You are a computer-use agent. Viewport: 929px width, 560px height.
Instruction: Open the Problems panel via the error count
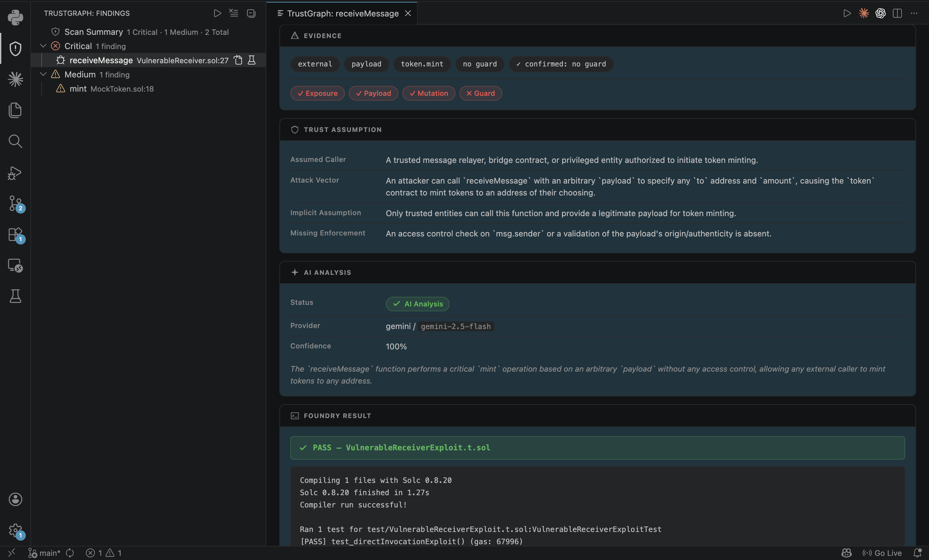click(x=104, y=553)
